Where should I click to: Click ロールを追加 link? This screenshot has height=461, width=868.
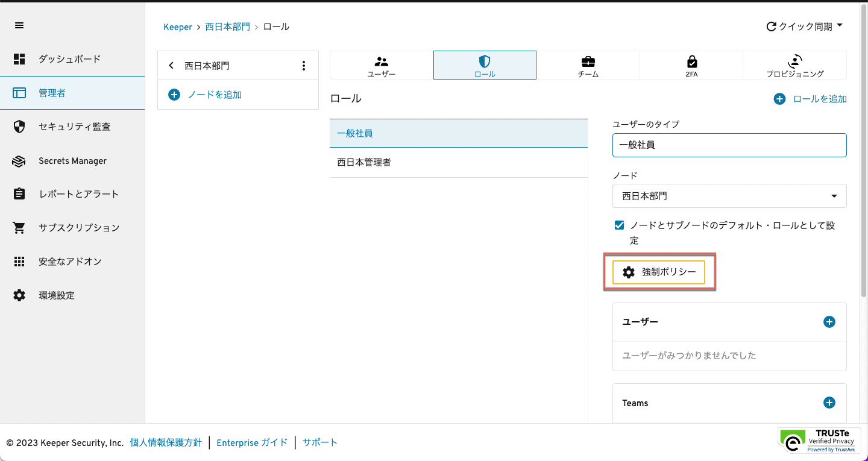pyautogui.click(x=811, y=99)
